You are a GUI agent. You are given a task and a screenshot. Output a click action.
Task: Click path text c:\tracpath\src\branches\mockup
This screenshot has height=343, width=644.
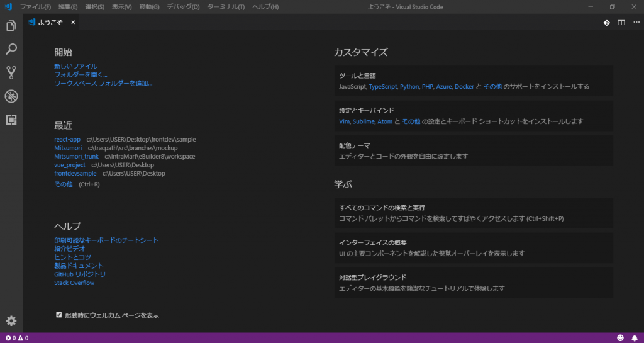click(x=133, y=148)
